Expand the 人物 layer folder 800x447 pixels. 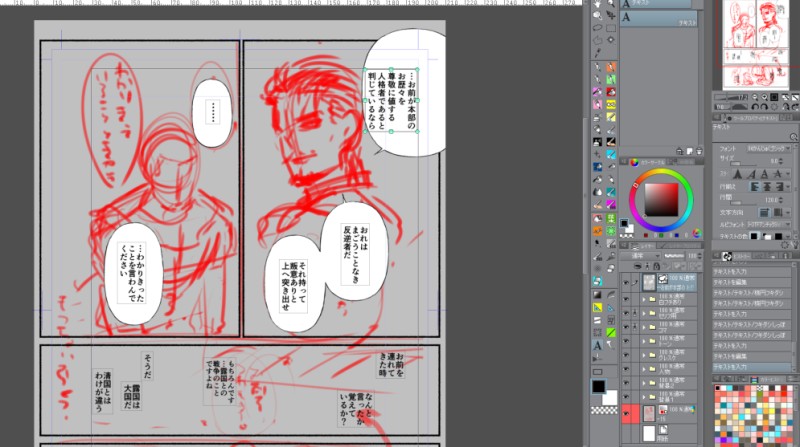pyautogui.click(x=644, y=369)
